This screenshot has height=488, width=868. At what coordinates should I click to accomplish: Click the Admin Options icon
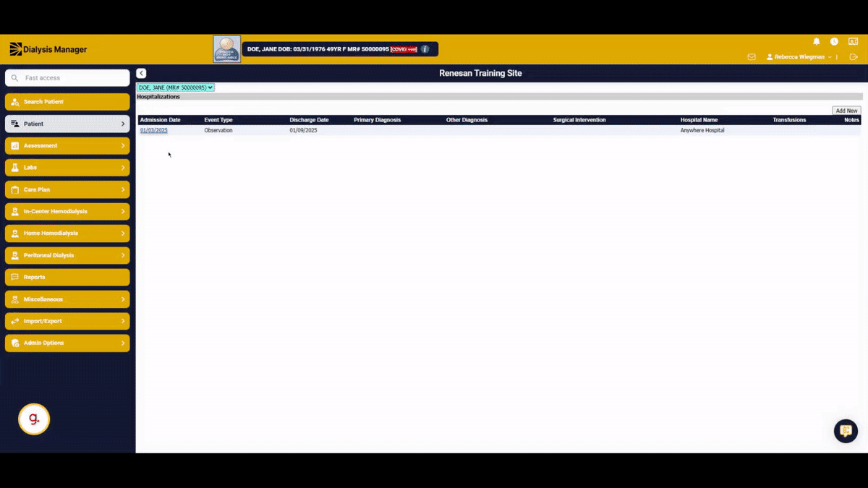coord(15,343)
